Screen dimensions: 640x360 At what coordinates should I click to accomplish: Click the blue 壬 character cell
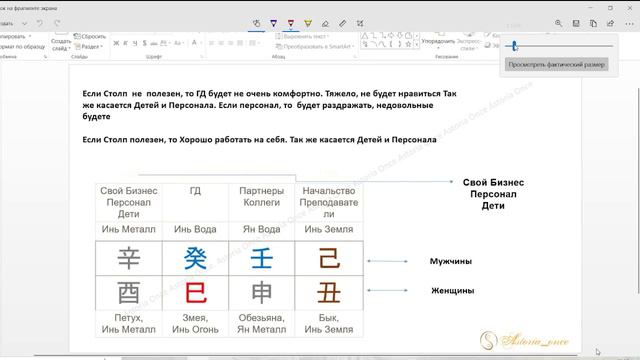click(261, 258)
